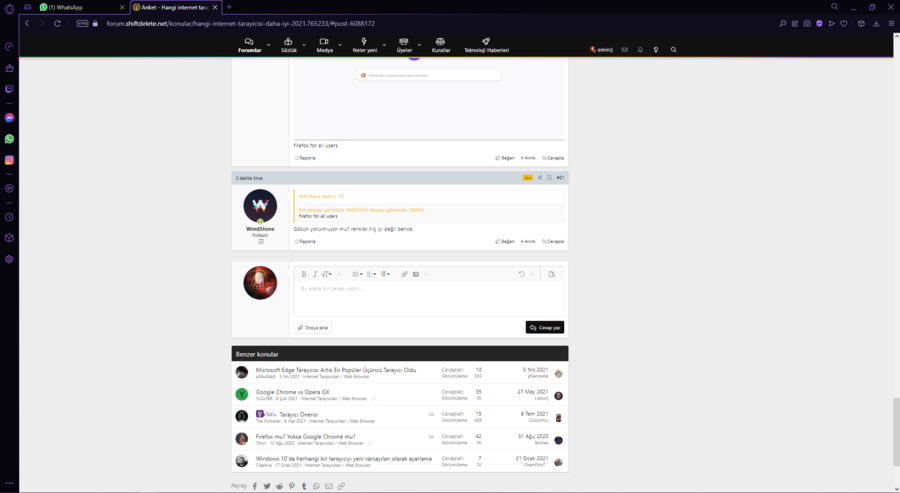Open the Google Chrome vs Opera GX thread
900x493 pixels.
[292, 392]
